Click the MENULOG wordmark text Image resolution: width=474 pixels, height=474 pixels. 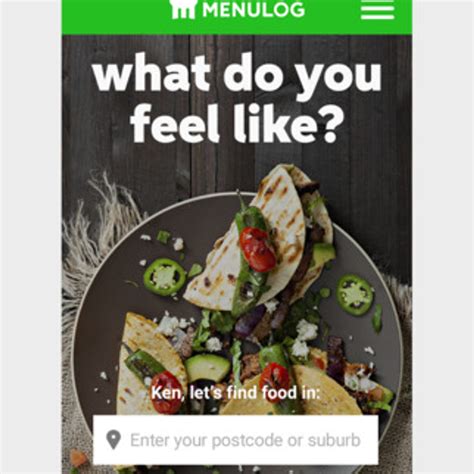(x=253, y=9)
